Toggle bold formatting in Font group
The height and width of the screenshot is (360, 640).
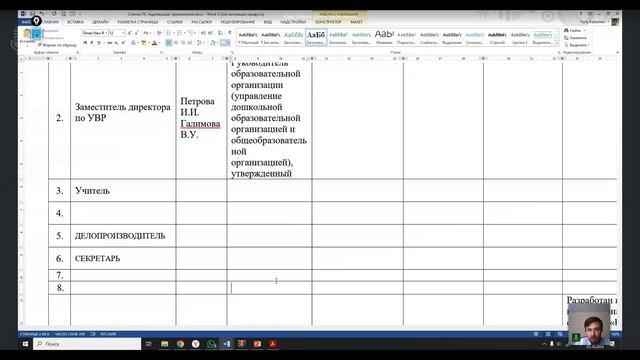coord(85,43)
